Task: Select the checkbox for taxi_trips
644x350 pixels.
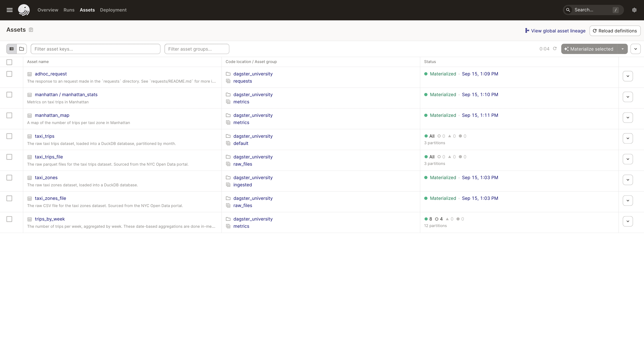Action: 9,136
